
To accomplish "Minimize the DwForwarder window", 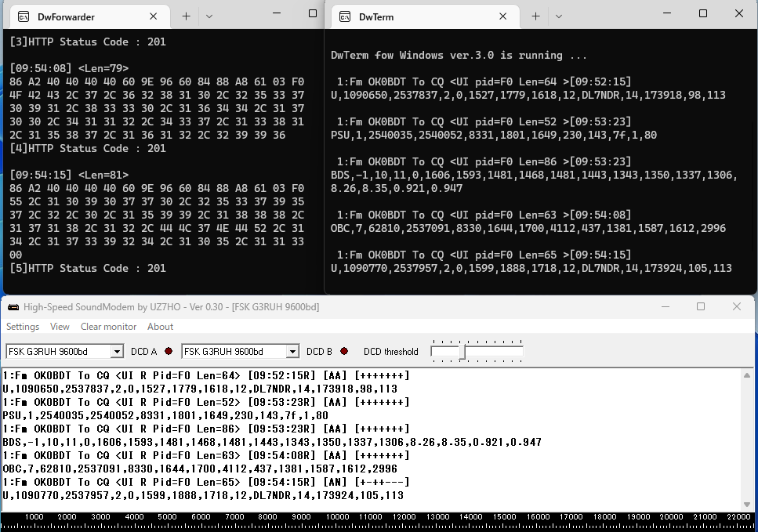I will point(277,13).
